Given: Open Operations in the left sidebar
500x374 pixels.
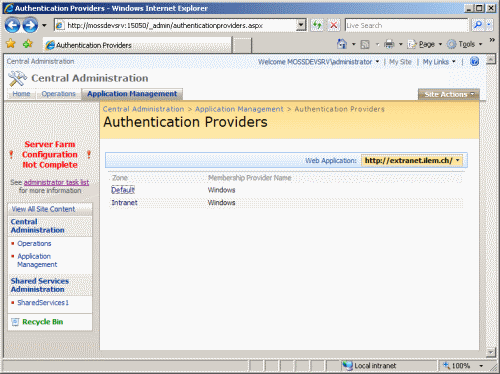Looking at the screenshot, I should pos(34,244).
